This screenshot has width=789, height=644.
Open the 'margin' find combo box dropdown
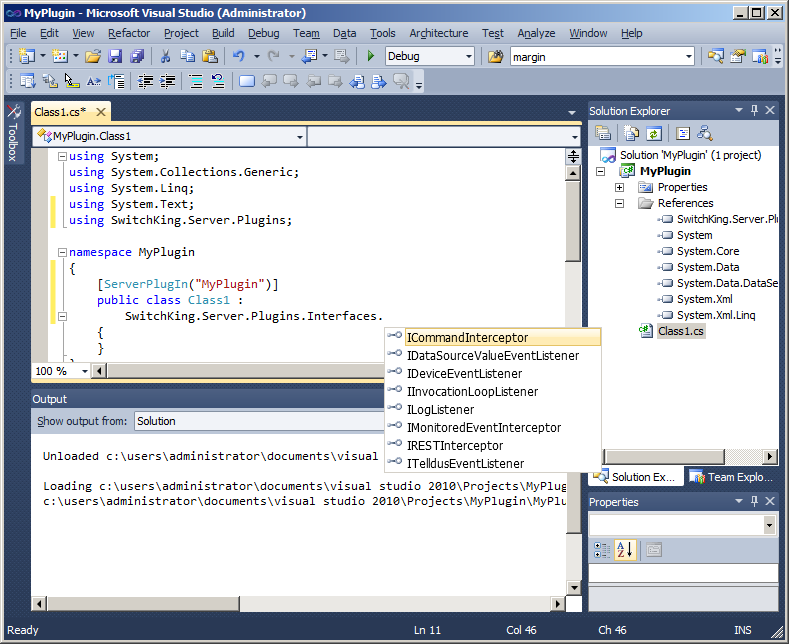point(689,57)
